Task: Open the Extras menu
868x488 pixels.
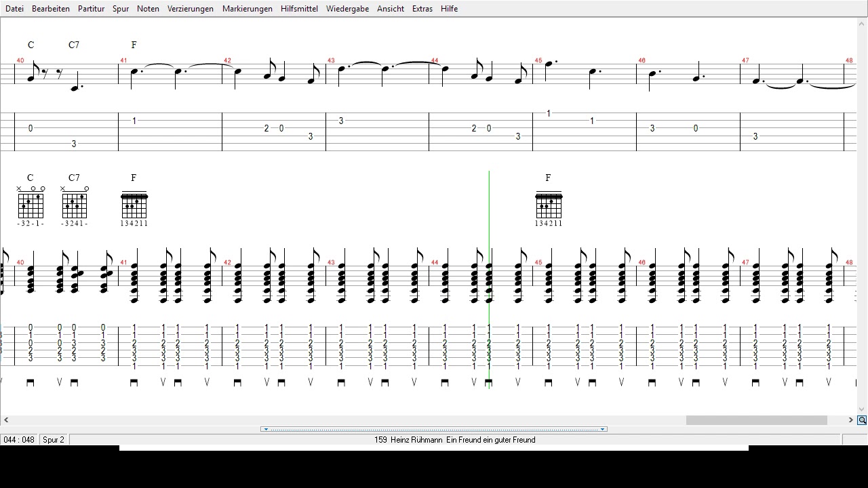Action: [x=422, y=9]
